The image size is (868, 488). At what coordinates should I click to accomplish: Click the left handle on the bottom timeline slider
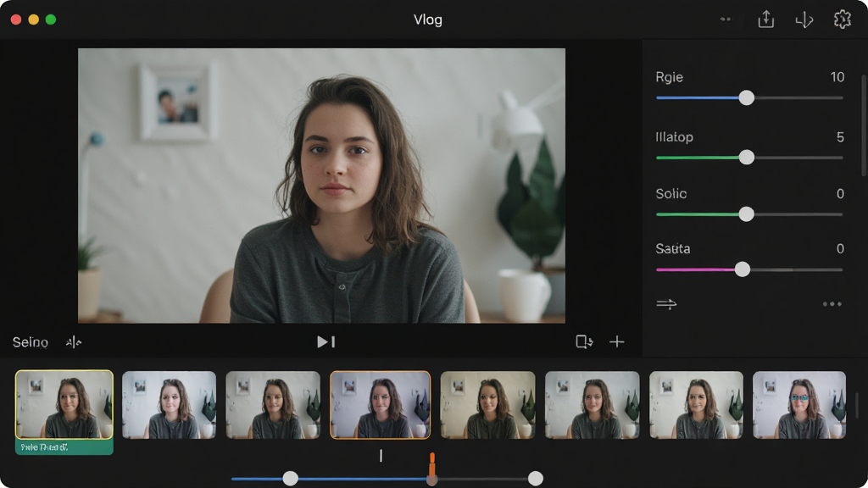(290, 479)
